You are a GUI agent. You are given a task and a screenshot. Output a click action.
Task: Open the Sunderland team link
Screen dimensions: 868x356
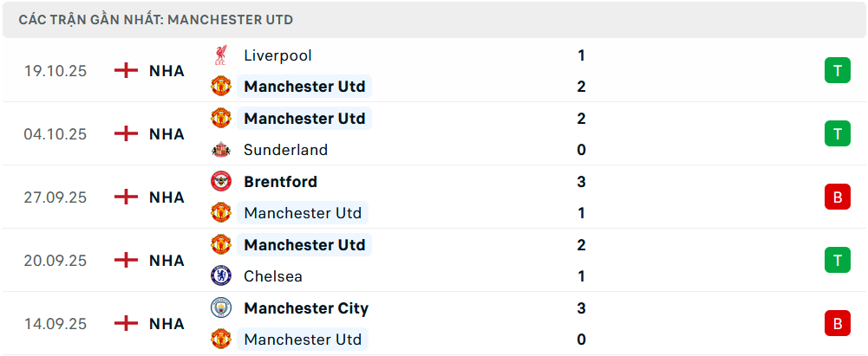tap(285, 150)
